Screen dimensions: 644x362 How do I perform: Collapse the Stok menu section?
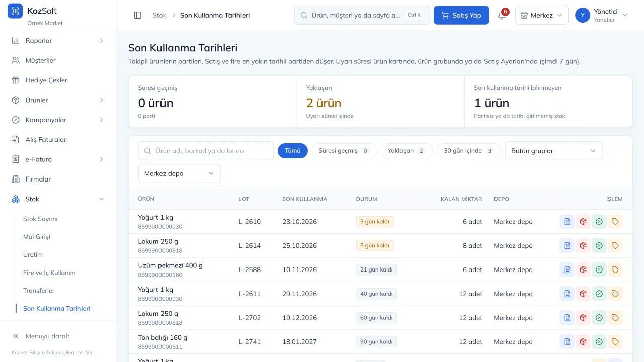(58, 199)
